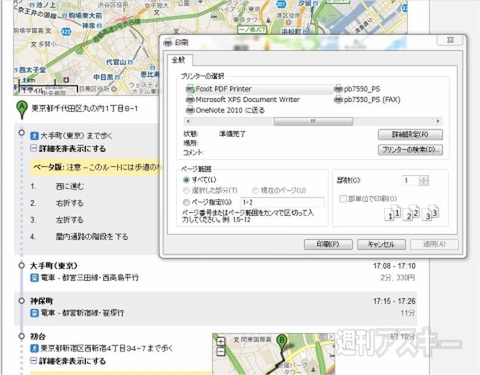The image size is (480, 375).
Task: Open the 全般 tab
Action: click(x=179, y=60)
